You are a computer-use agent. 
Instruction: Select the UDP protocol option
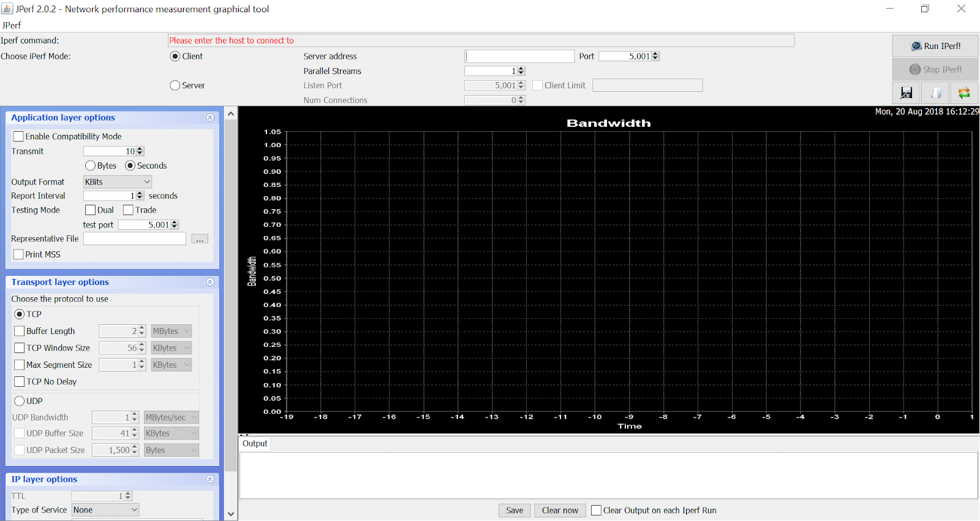(20, 401)
